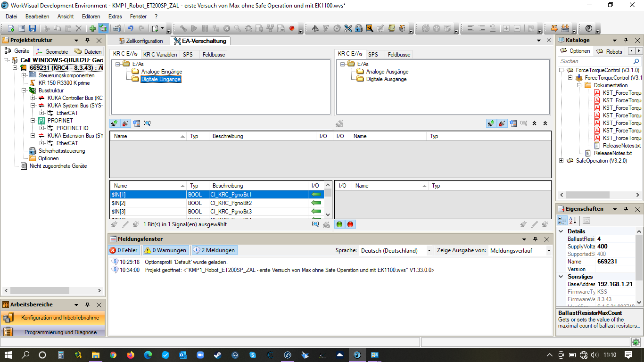Click the blue undo arrow
The height and width of the screenshot is (362, 644).
pyautogui.click(x=130, y=28)
